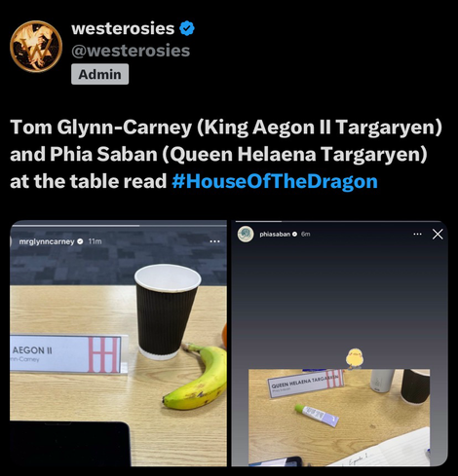
Task: Open the three-dot menu on phiasaban story
Action: (417, 234)
